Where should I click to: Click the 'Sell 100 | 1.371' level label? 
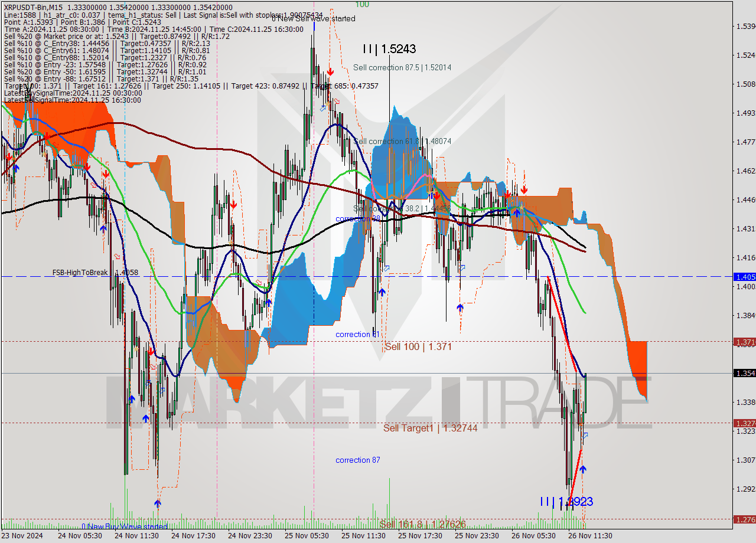[418, 346]
